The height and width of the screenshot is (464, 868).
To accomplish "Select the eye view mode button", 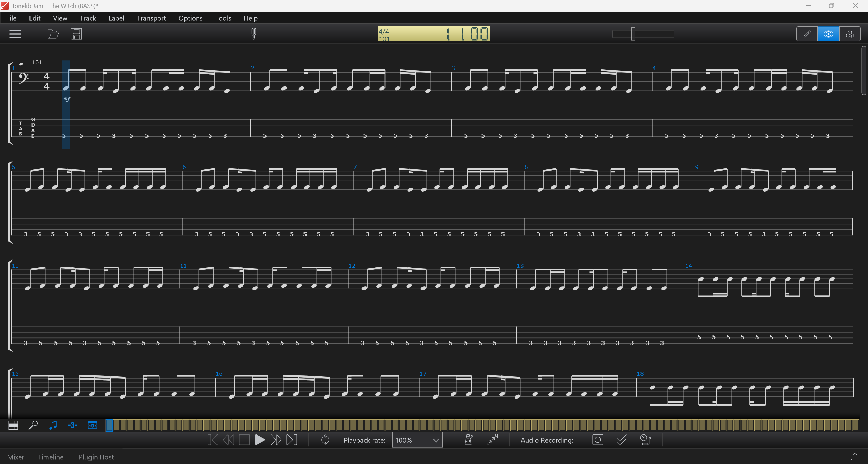I will pyautogui.click(x=828, y=34).
